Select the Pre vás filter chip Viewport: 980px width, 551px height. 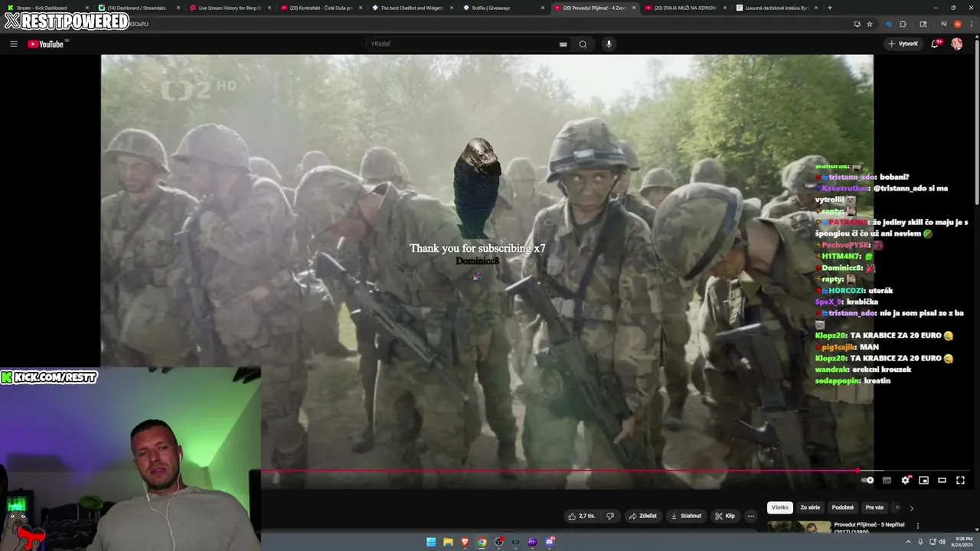(874, 507)
